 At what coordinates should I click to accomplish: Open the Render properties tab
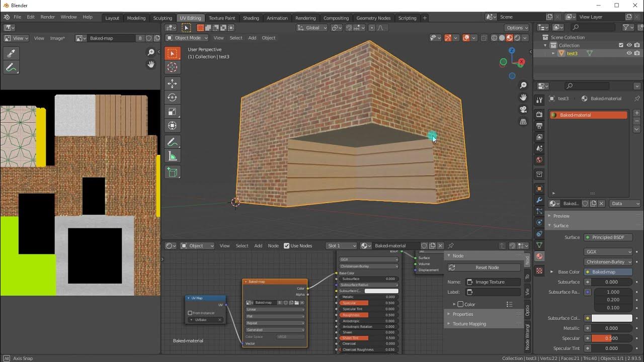tap(539, 114)
